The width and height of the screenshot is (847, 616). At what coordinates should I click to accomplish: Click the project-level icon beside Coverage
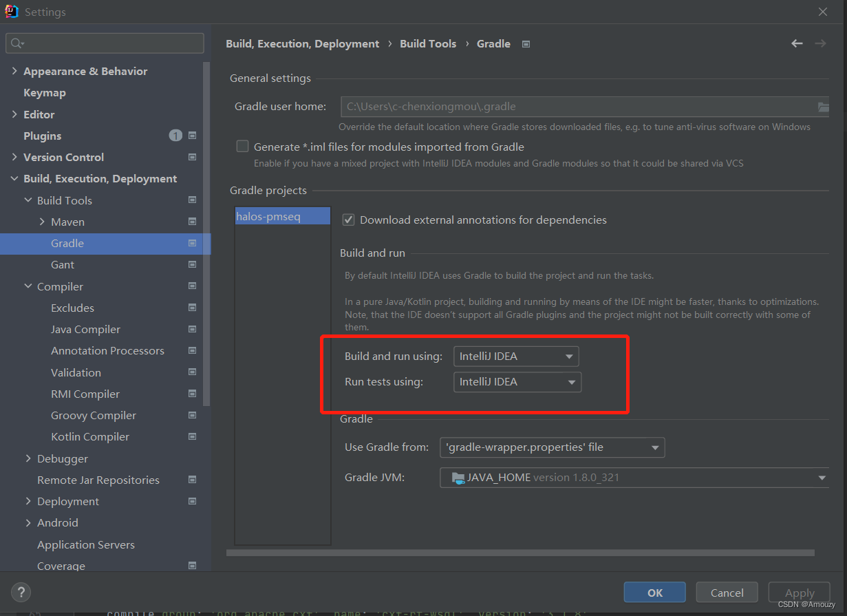[193, 566]
